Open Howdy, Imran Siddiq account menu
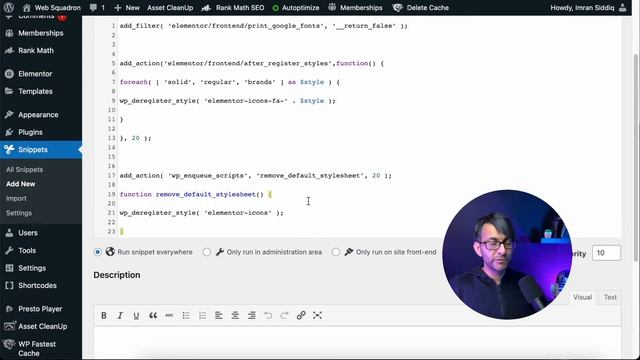The image size is (640, 360). coord(588,7)
